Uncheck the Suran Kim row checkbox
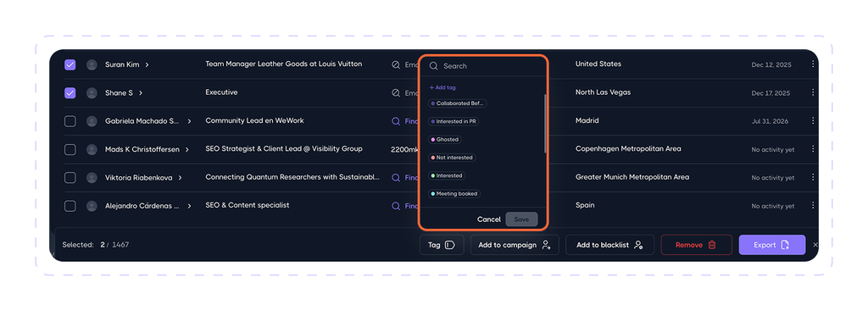This screenshot has height=311, width=868. click(x=70, y=64)
